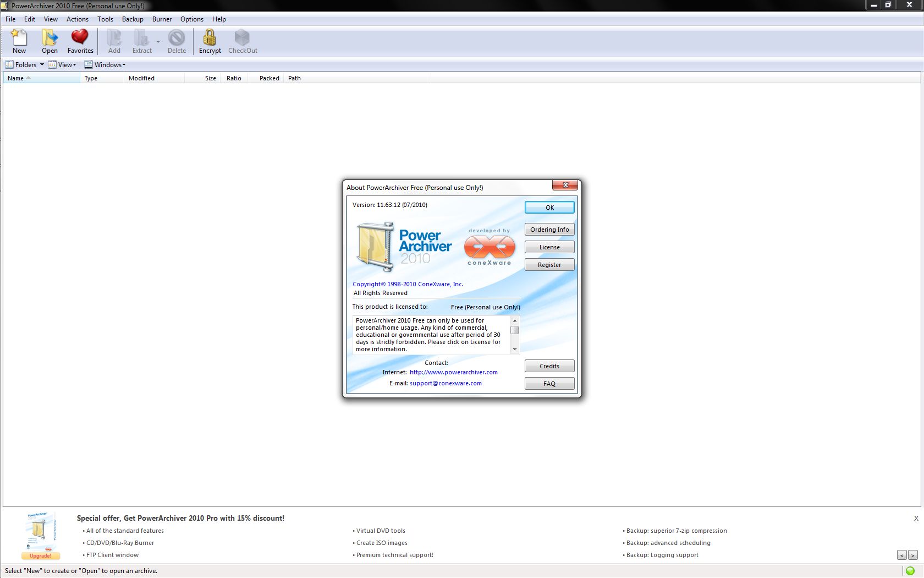Click the New archive toolbar icon
The height and width of the screenshot is (578, 924).
[19, 41]
